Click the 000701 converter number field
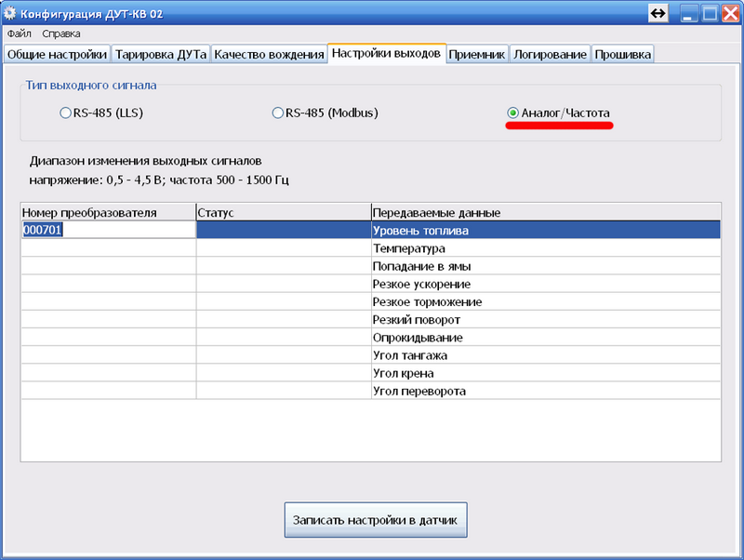This screenshot has width=744, height=560. tap(109, 230)
